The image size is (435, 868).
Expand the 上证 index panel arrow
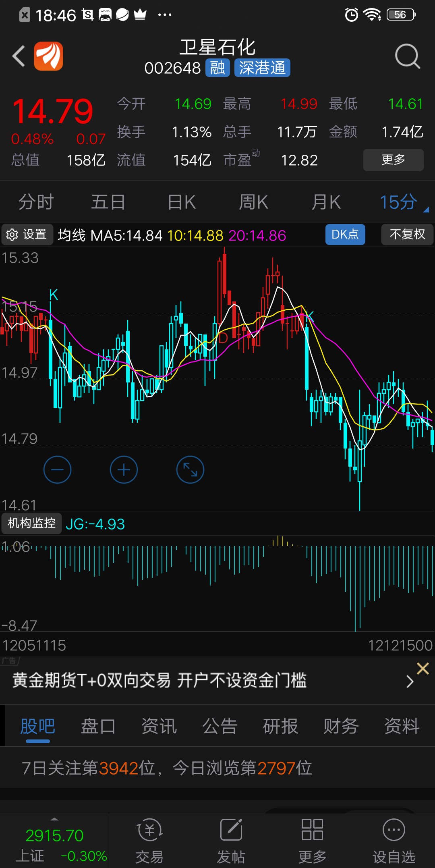click(54, 819)
